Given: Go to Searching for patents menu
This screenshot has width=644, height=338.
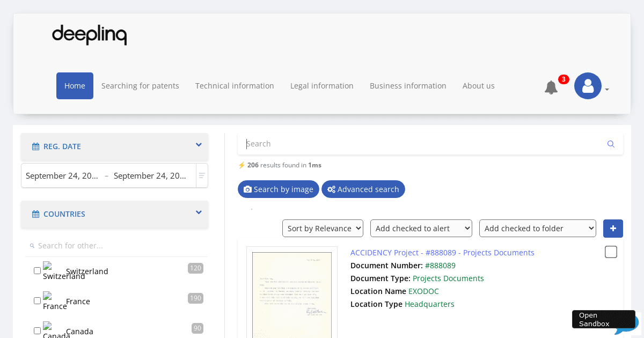Looking at the screenshot, I should (x=140, y=86).
